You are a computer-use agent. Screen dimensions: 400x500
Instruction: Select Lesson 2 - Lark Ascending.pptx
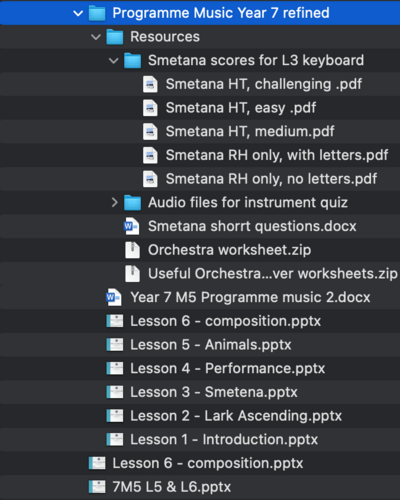(200, 416)
